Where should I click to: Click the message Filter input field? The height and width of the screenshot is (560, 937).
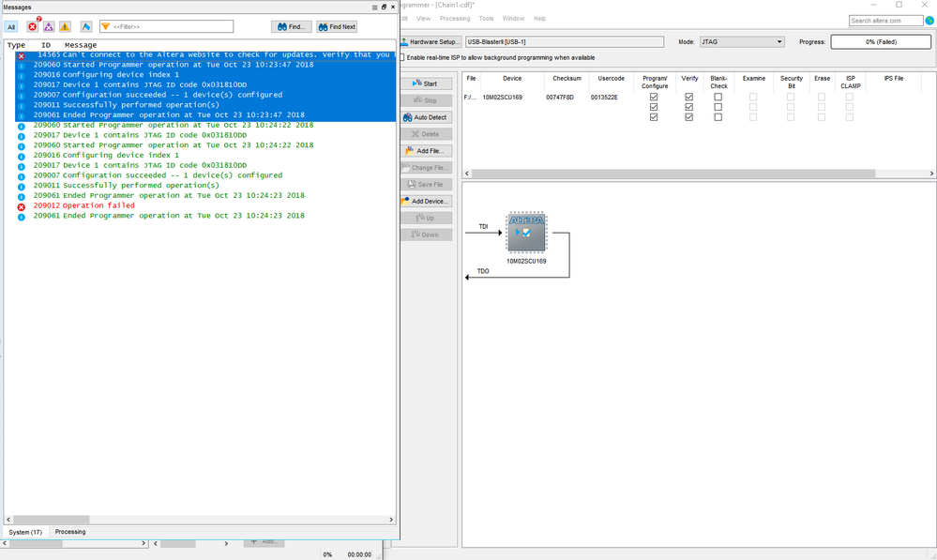click(166, 26)
